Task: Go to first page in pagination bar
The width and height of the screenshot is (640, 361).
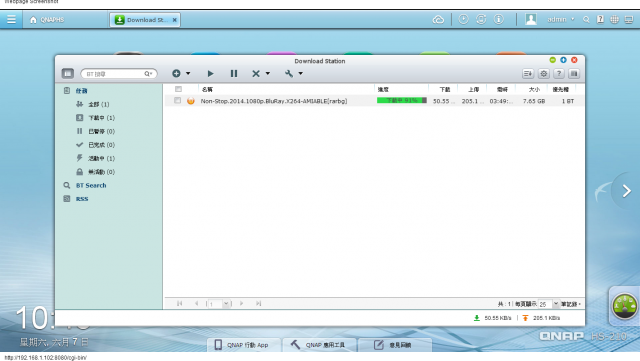Action: [x=180, y=303]
